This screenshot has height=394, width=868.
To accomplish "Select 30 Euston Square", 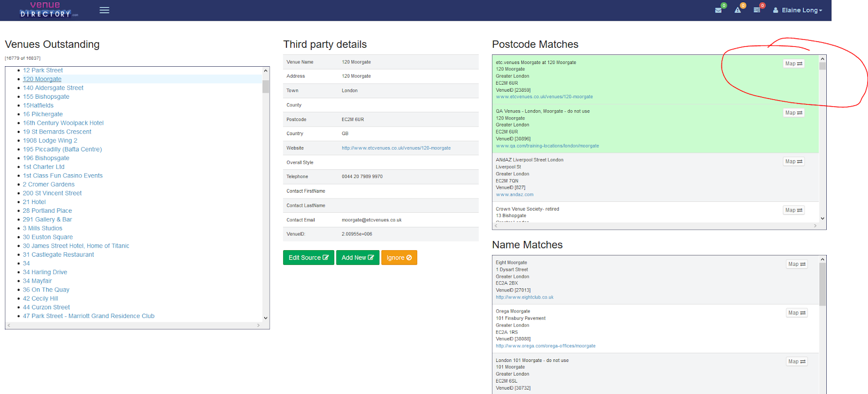I will pos(48,237).
